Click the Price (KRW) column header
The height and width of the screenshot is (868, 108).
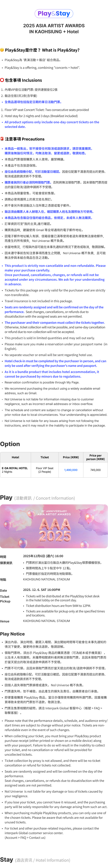(71, 457)
